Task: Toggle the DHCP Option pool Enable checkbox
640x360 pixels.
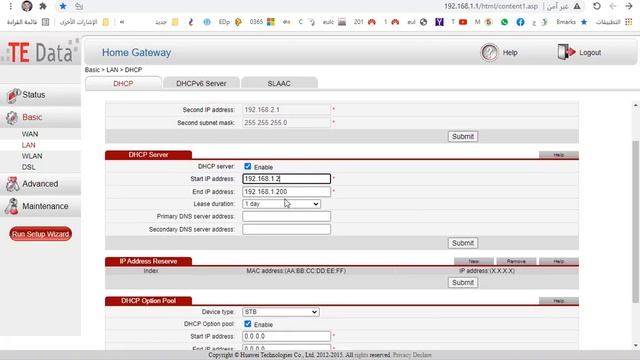Action: coord(248,324)
